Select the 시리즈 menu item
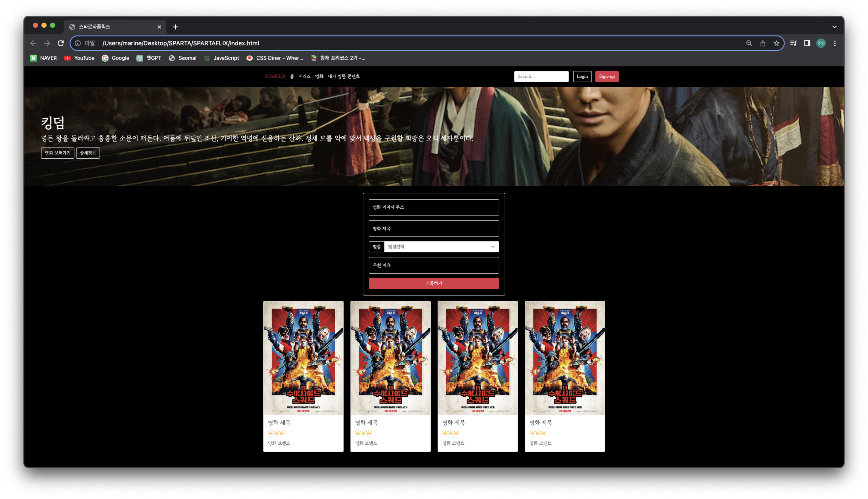The image size is (868, 499). pyautogui.click(x=304, y=76)
